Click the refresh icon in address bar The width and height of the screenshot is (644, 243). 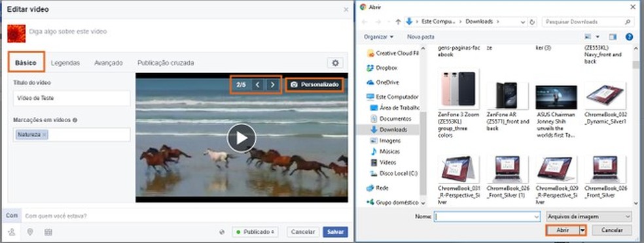coord(533,22)
